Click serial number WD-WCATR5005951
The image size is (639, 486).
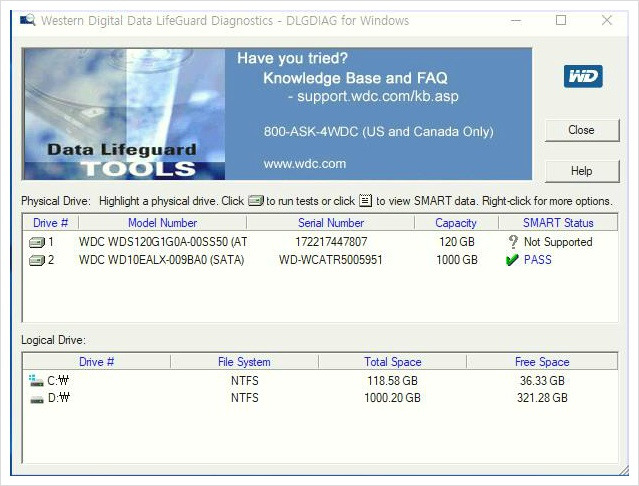[331, 260]
